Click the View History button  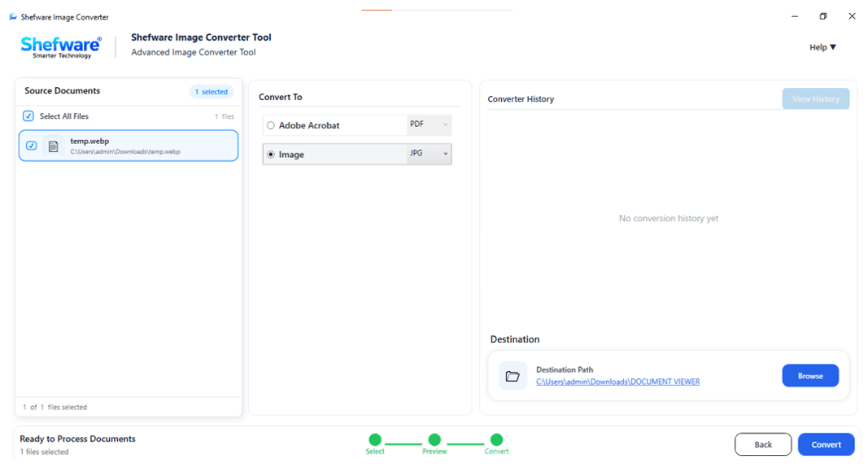coord(815,99)
